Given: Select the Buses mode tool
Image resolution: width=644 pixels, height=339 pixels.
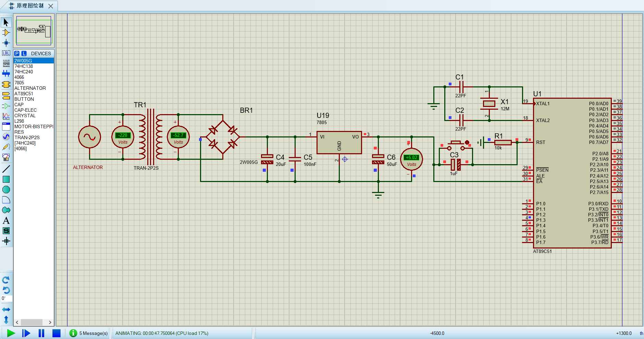Looking at the screenshot, I should coord(6,73).
